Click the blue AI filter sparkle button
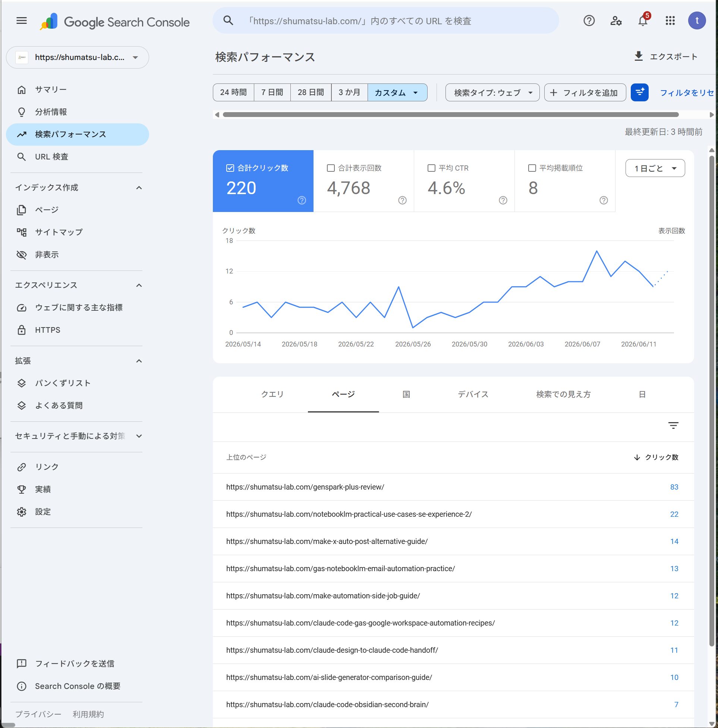The image size is (718, 728). (640, 92)
